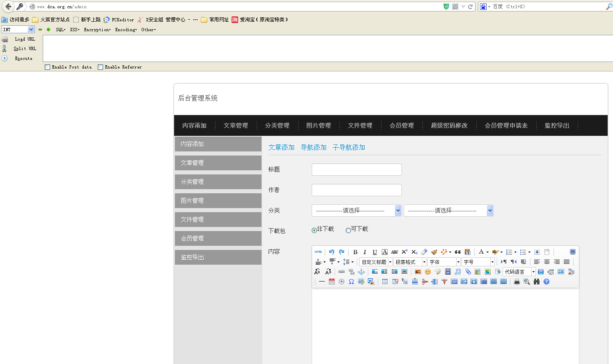Focus the 作者 author input field
Screen dimensions: 613x364
(356, 190)
